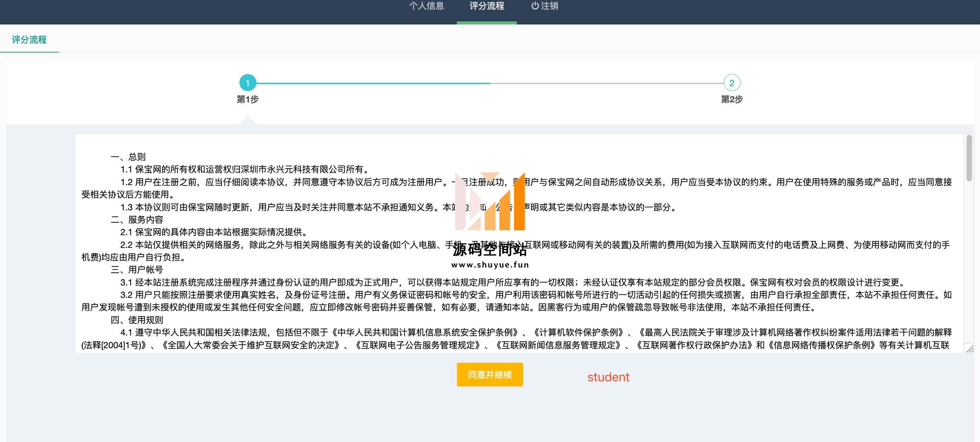980x442 pixels.
Task: Open the 个人信息 navigation tab
Action: click(427, 6)
